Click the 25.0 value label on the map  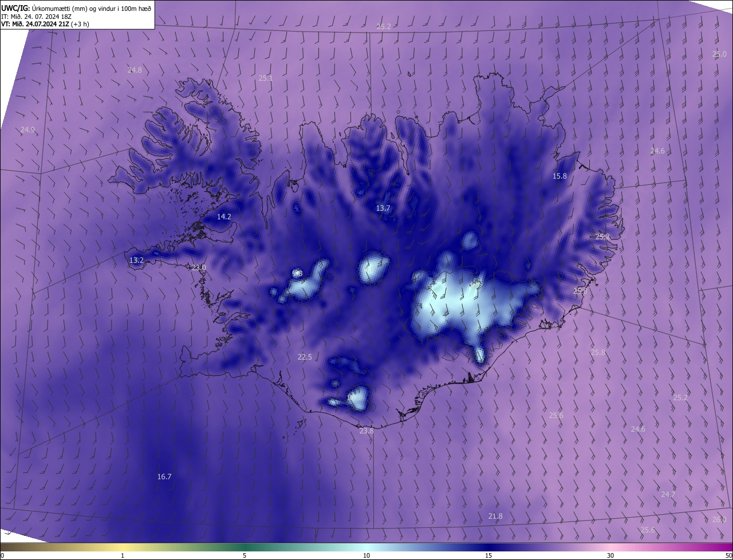[719, 54]
